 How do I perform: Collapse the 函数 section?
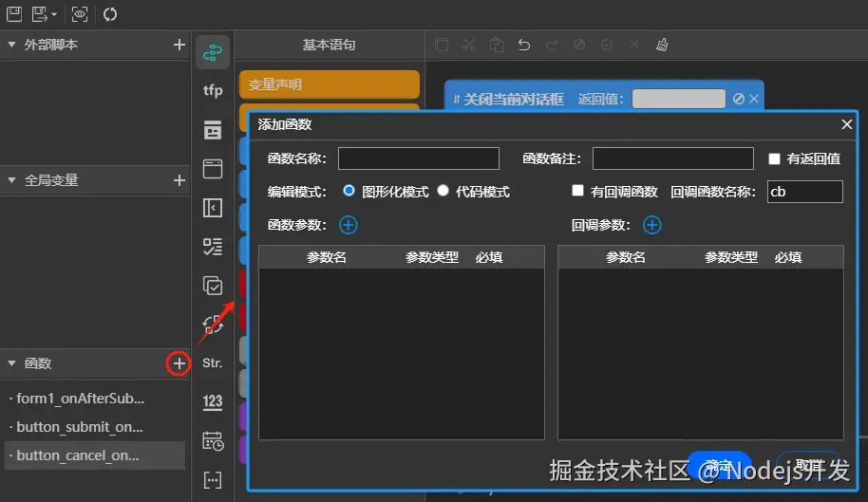[11, 363]
